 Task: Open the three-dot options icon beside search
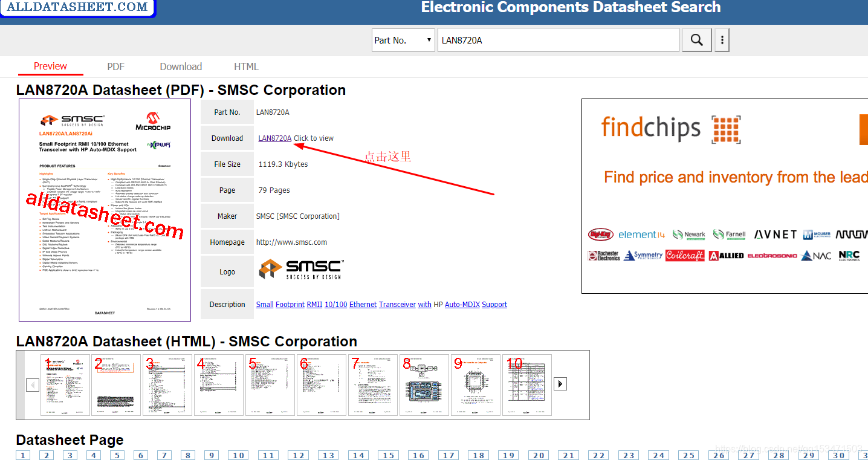(722, 39)
